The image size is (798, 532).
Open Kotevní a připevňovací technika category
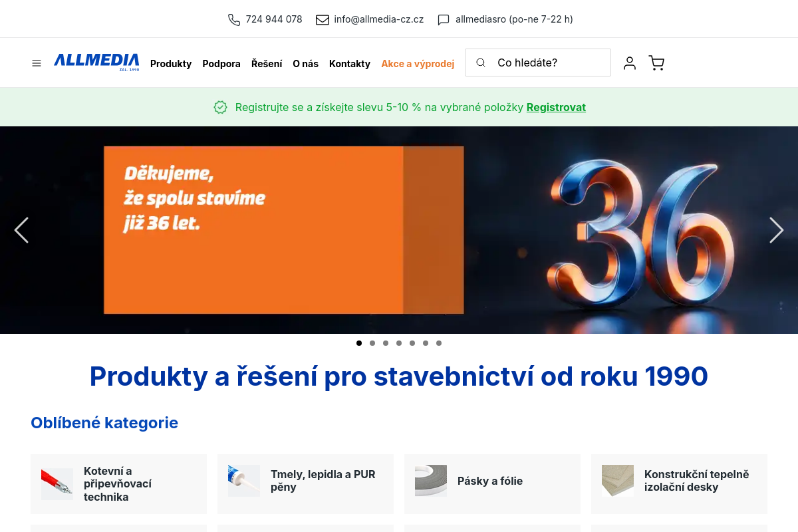pos(118,484)
